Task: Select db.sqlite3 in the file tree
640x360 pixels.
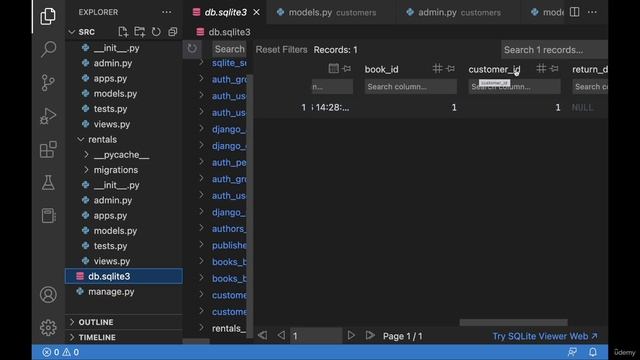Action: click(x=124, y=276)
